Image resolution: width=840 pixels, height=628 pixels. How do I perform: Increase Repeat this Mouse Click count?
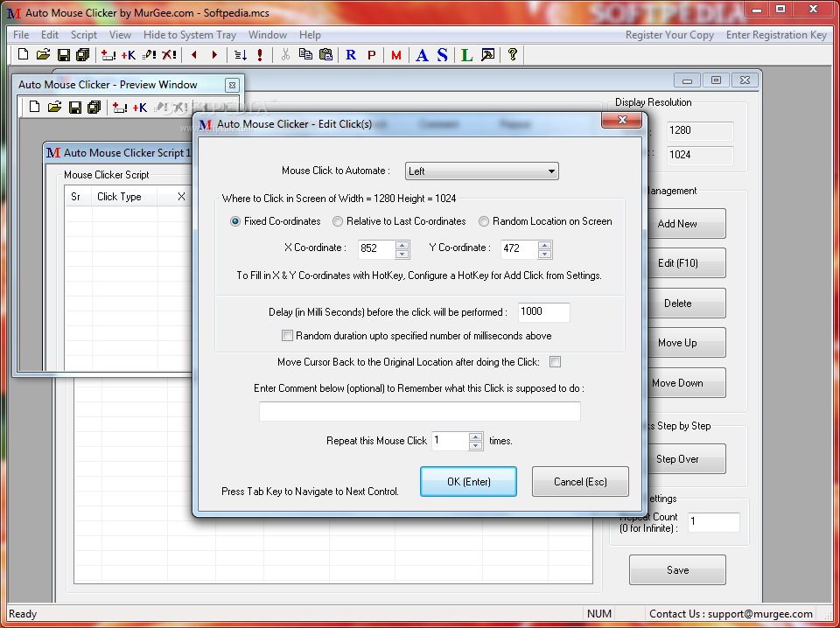475,436
